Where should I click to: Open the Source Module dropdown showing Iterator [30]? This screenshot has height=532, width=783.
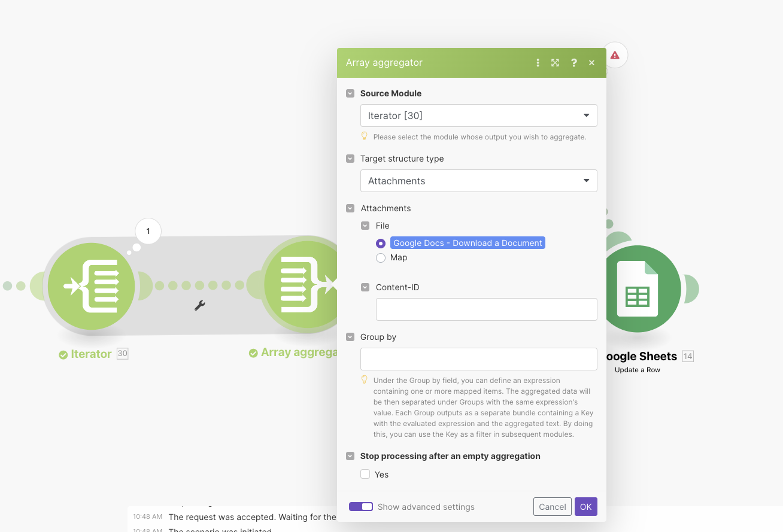[x=479, y=115]
